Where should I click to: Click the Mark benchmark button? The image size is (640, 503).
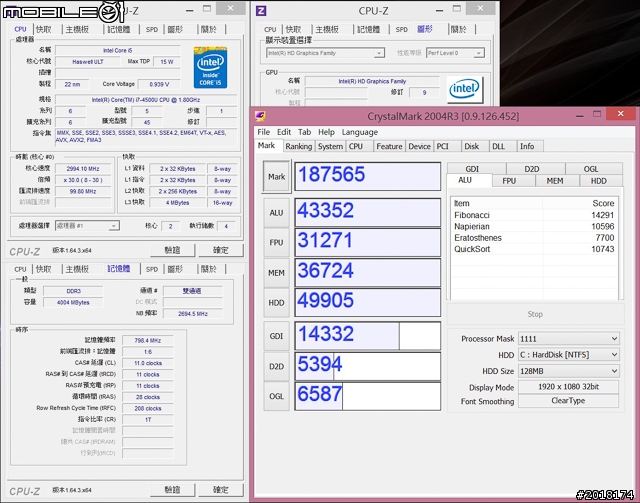click(276, 176)
